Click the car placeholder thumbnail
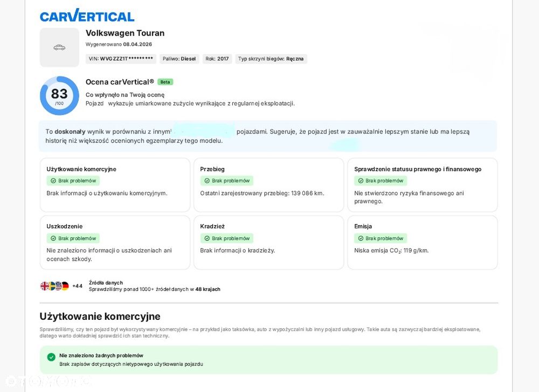Viewport: 539px width, 392px height. pos(59,47)
